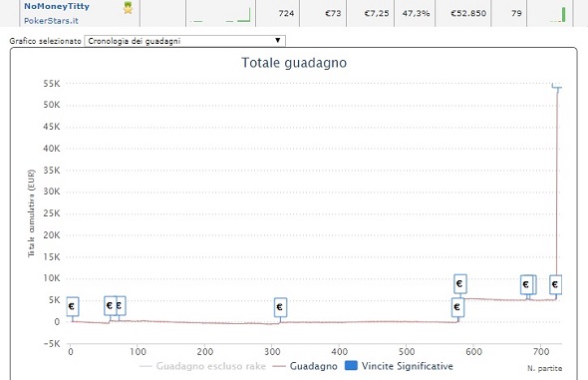Click the star icon beside NoMoneyTitty
The height and width of the screenshot is (380, 588).
tap(128, 8)
